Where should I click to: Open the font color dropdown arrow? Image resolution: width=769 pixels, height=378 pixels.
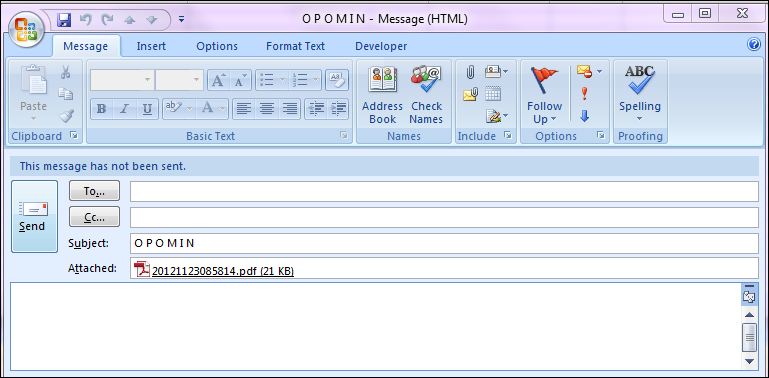point(223,109)
